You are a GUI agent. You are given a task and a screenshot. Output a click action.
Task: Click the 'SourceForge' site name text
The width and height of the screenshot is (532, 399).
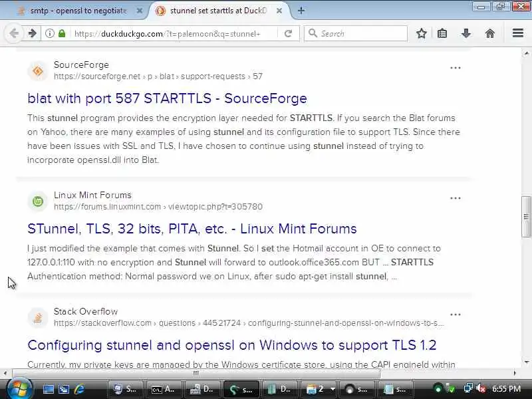81,65
